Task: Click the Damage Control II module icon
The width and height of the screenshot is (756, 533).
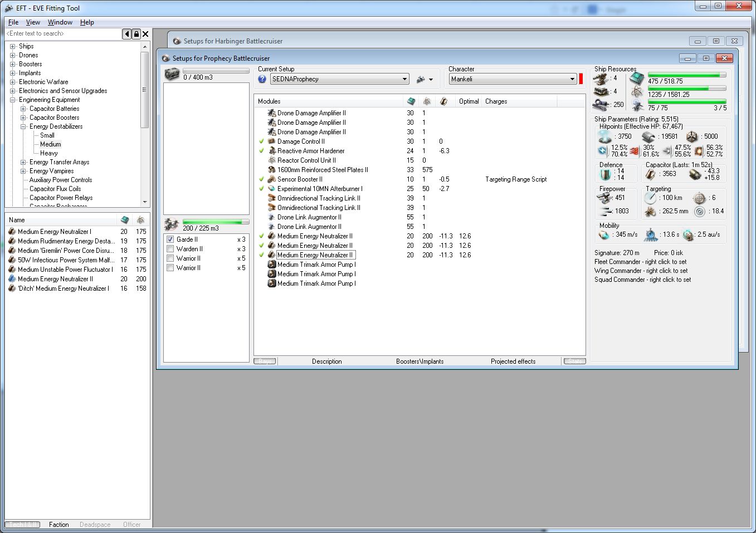Action: click(272, 141)
